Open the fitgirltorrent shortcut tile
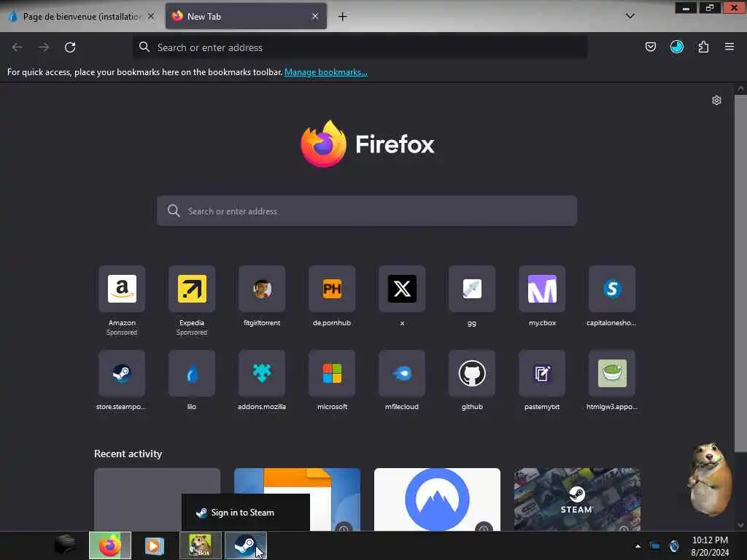This screenshot has width=747, height=560. (x=262, y=289)
